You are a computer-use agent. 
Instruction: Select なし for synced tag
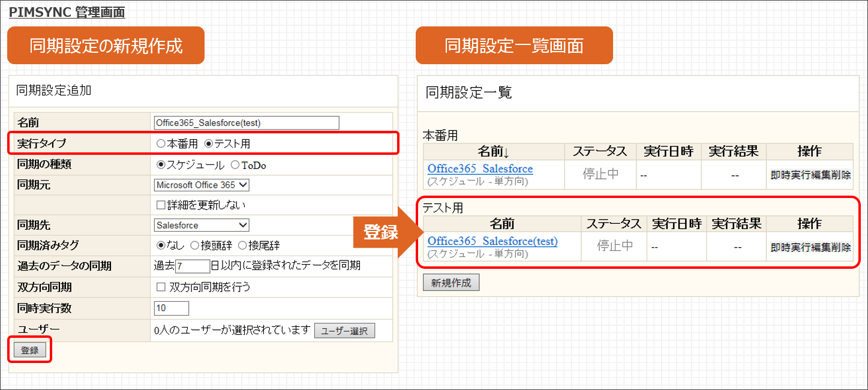pos(160,245)
